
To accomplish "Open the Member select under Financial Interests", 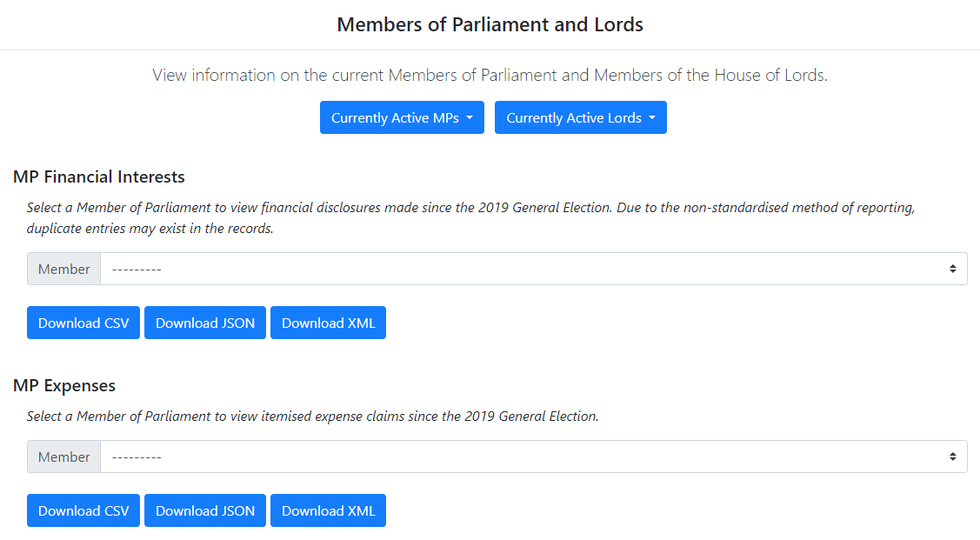I will [x=533, y=270].
